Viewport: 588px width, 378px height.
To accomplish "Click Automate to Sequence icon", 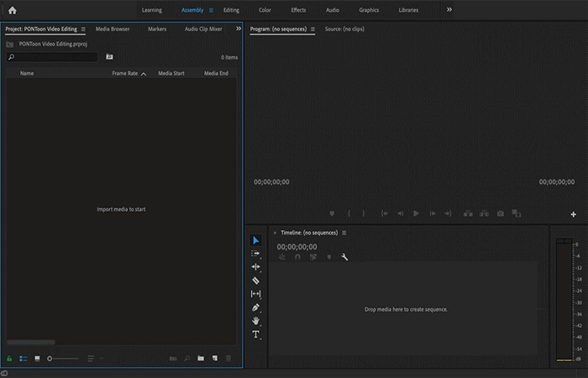I will [173, 359].
